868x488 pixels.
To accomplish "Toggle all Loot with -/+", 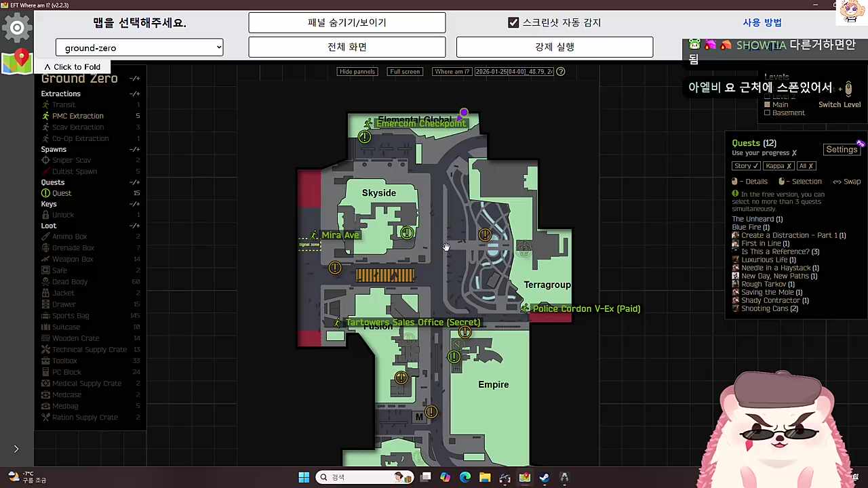I will (135, 226).
